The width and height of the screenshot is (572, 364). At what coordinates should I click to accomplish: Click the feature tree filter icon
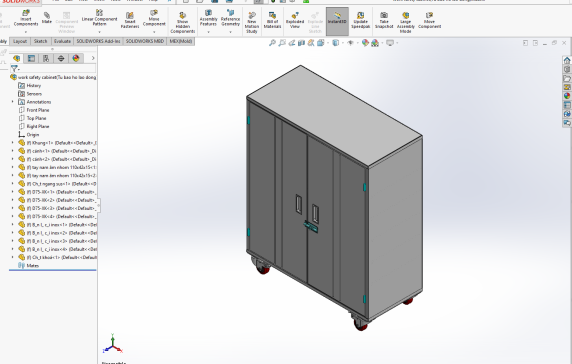(14, 69)
